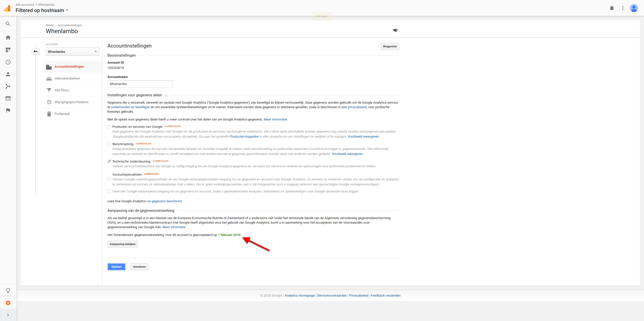The image size is (644, 321).
Task: Click the 1 februari 2018 date text
Action: (x=229, y=235)
